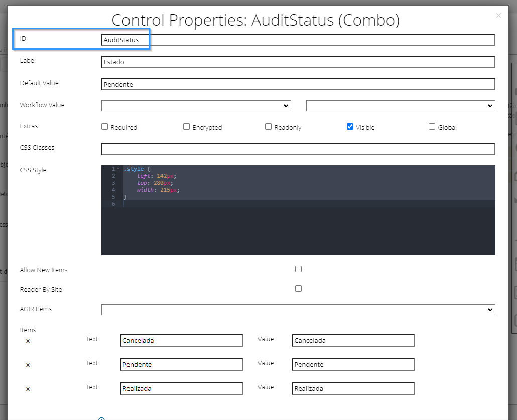The height and width of the screenshot is (420, 517).
Task: Click the dialog title 'Control Properties: AuditStatus (Combo)'
Action: click(x=255, y=20)
